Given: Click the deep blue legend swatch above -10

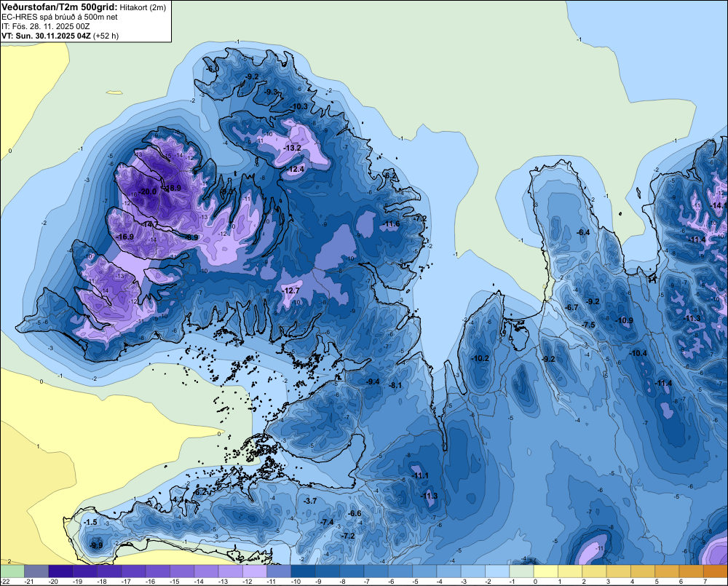Looking at the screenshot, I should click(303, 571).
